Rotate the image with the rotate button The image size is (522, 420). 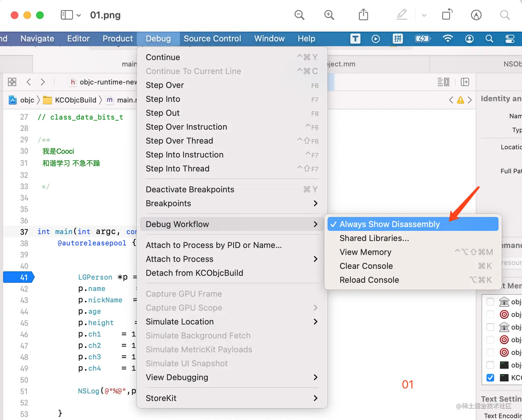(x=447, y=14)
